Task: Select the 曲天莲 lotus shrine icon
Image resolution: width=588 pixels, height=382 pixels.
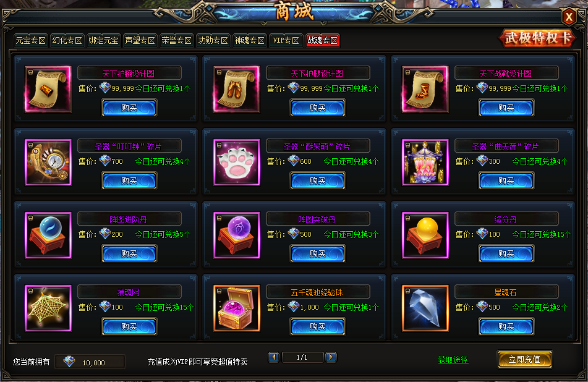Action: click(425, 163)
